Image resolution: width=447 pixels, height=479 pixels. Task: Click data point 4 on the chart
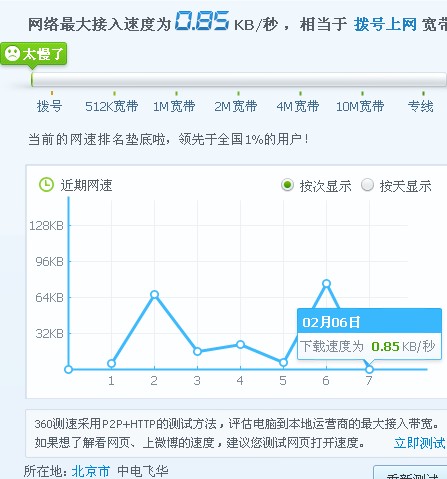coord(240,344)
